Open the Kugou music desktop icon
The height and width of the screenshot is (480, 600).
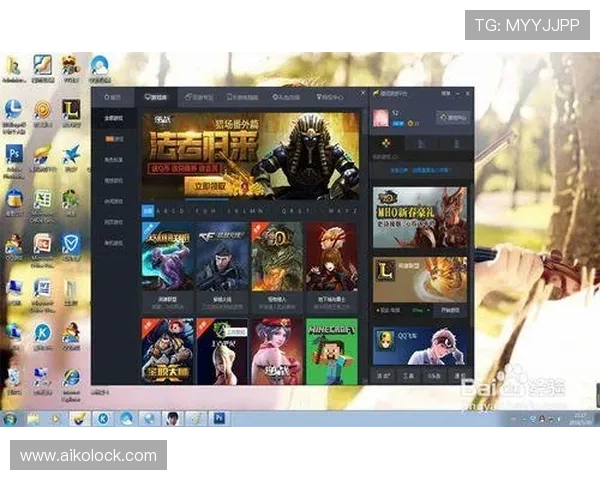[42, 336]
